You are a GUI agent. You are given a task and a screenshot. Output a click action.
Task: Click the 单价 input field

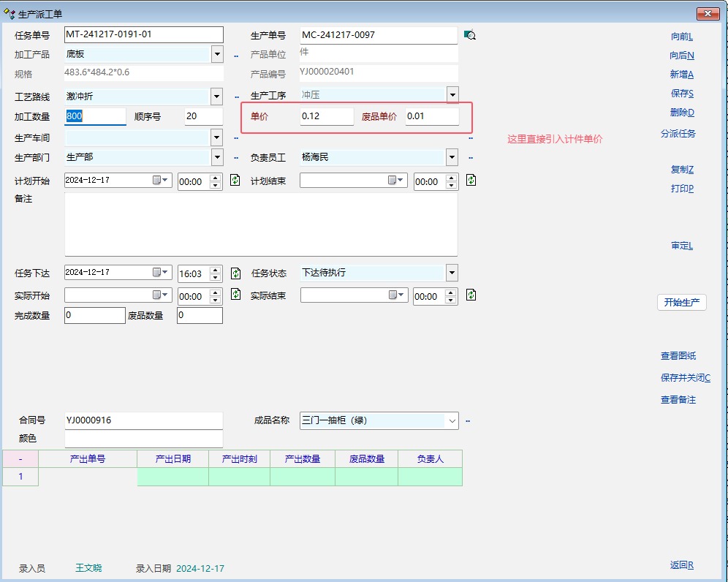326,116
